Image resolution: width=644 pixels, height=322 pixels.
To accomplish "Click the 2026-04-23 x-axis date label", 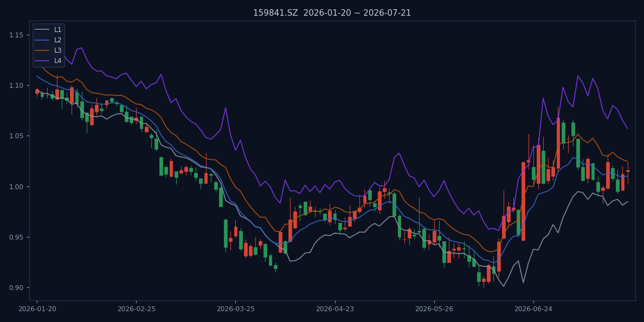I will (x=335, y=309).
